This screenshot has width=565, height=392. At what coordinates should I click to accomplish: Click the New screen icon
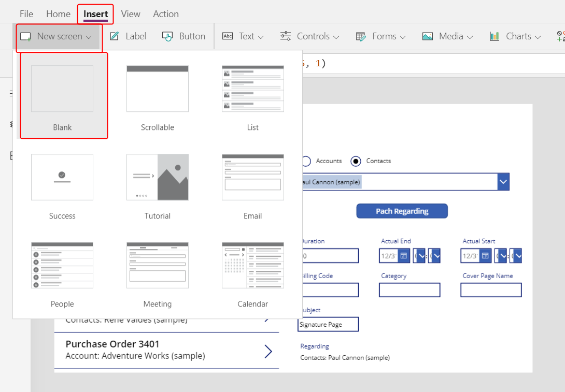click(x=25, y=36)
